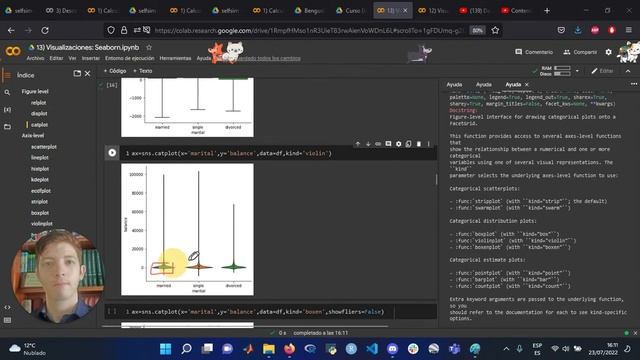Jump to the violinplot section
640x360 pixels.
click(42, 224)
